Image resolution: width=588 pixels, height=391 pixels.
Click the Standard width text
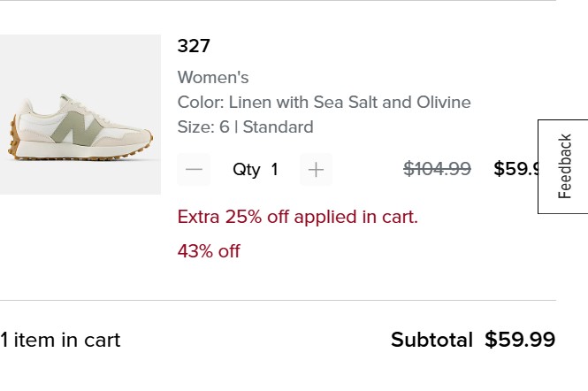click(x=278, y=126)
